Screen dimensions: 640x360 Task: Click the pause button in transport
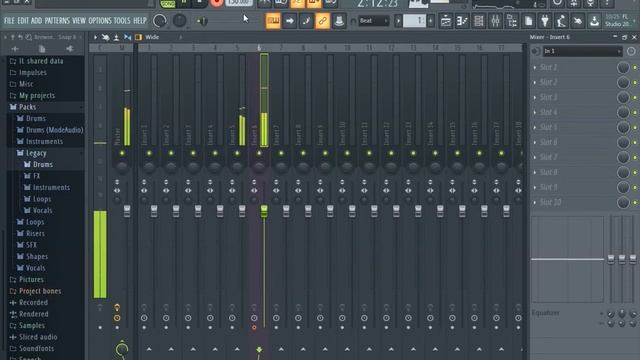184,3
